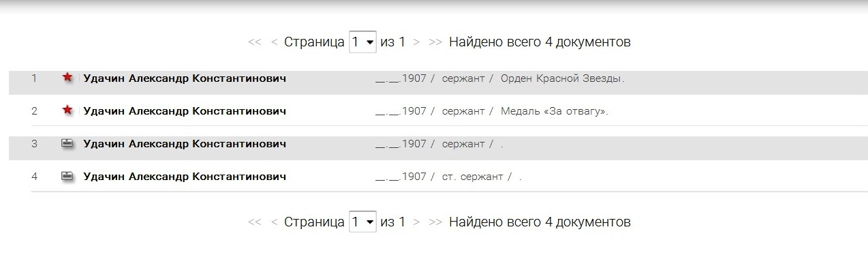Jump to last page using top >> arrow
868x253 pixels.
click(435, 42)
